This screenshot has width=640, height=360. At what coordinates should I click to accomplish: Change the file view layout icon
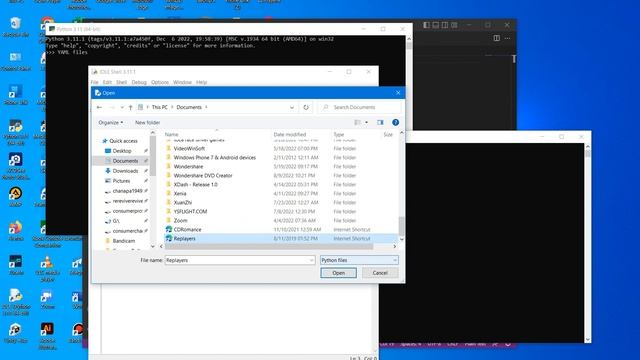[x=358, y=122]
